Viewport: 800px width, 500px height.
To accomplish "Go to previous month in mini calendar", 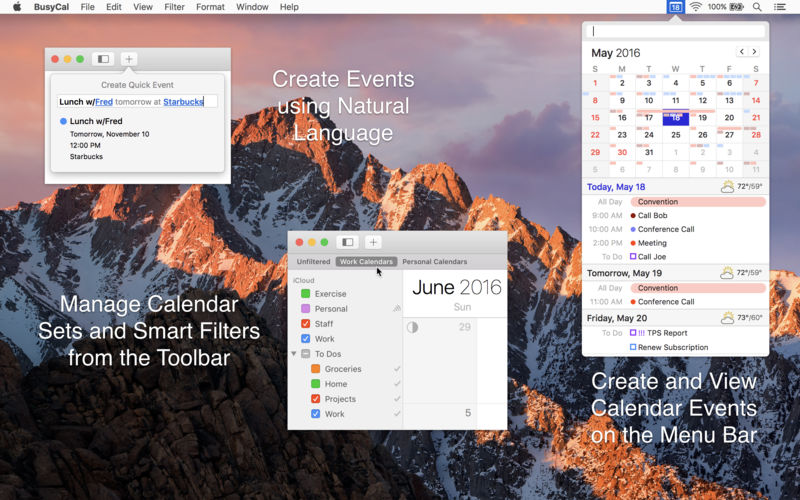I will 742,52.
